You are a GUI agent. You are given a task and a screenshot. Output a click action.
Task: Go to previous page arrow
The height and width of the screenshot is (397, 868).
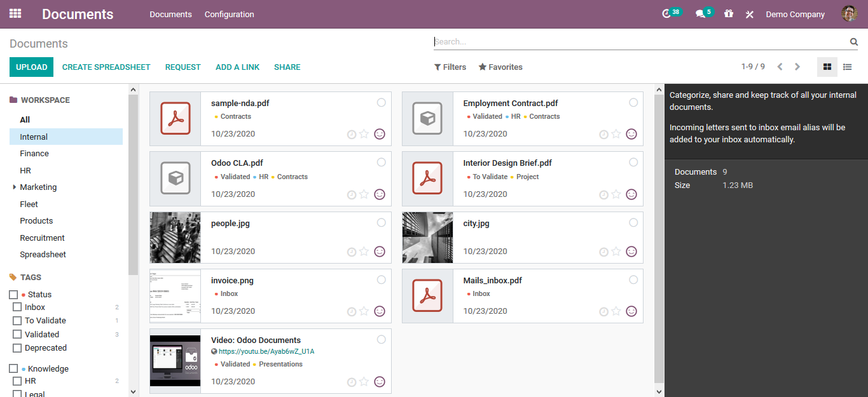pos(780,67)
